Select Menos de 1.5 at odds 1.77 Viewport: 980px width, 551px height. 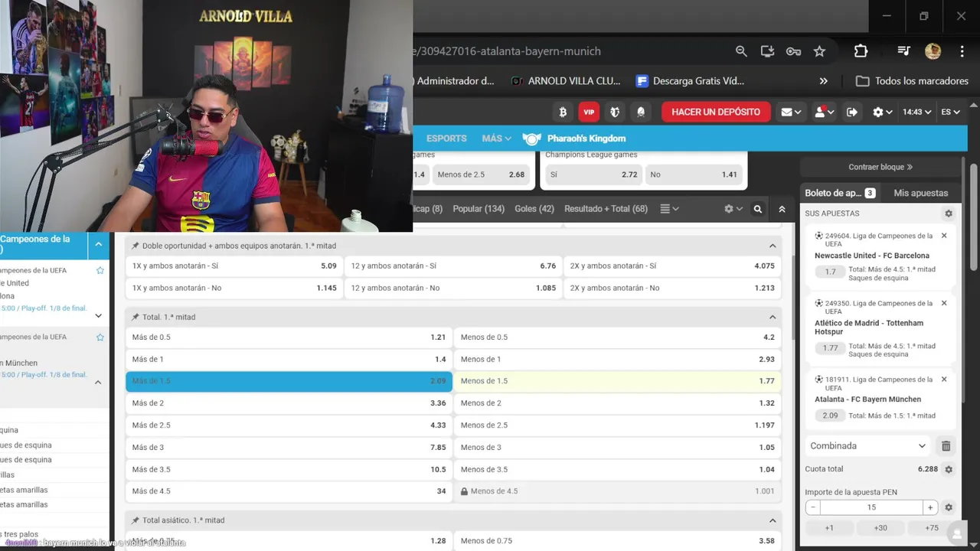[617, 381]
